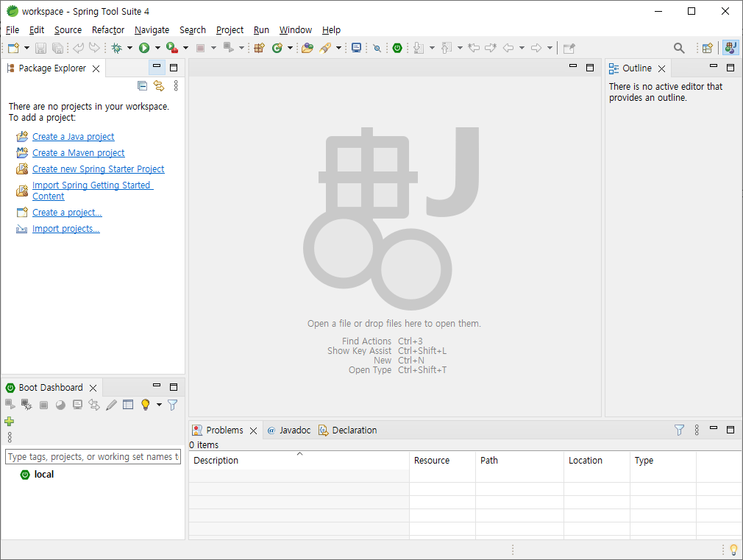The image size is (743, 560).
Task: Click the Debug bug icon
Action: (x=116, y=48)
